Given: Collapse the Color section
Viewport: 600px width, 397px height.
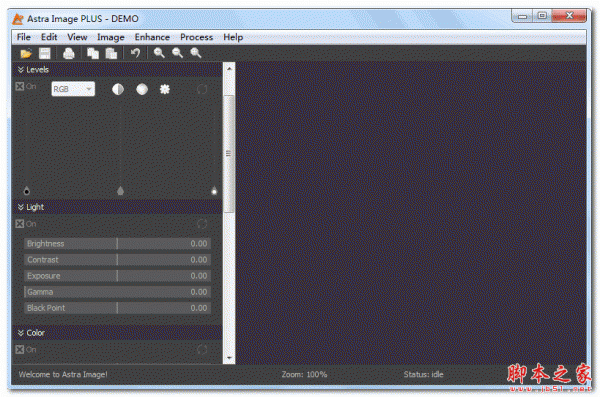Looking at the screenshot, I should point(21,333).
